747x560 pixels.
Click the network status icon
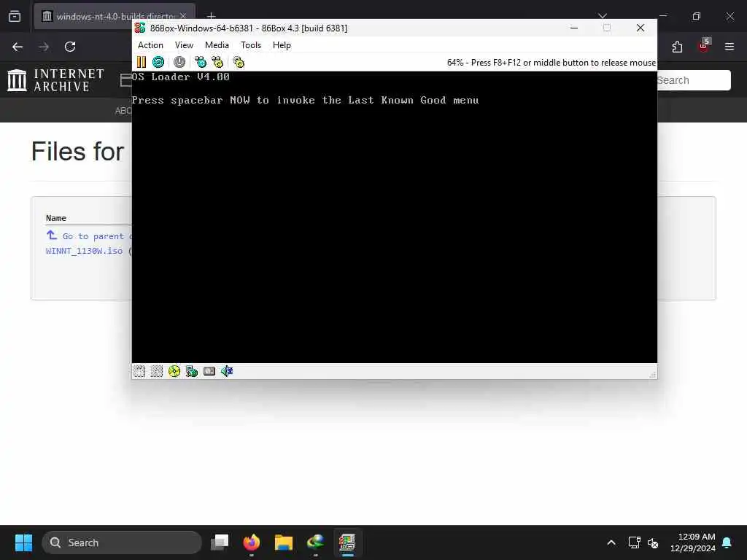[192, 371]
